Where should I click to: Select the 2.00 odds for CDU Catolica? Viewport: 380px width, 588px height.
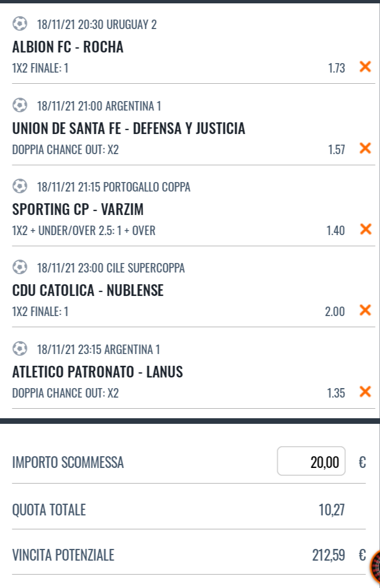[335, 311]
